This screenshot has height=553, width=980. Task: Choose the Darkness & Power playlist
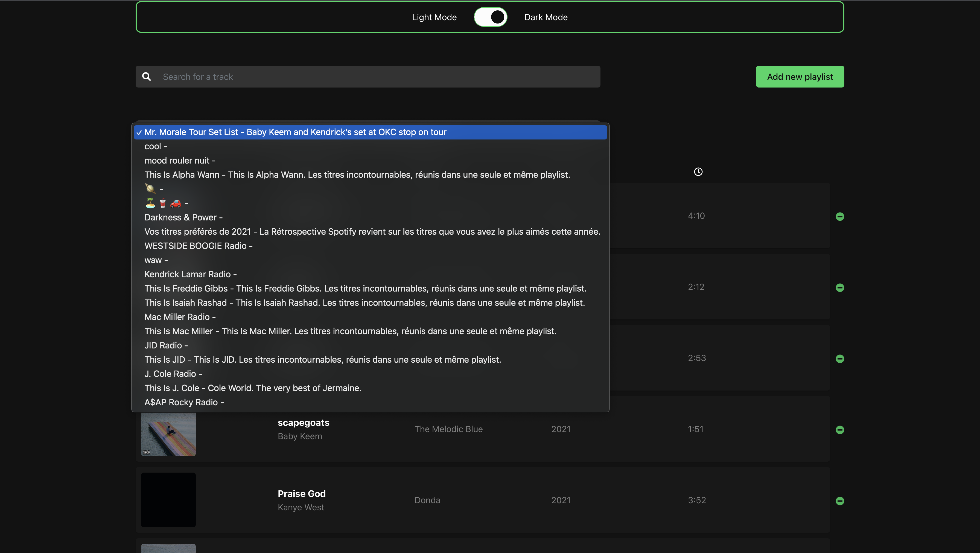(183, 217)
